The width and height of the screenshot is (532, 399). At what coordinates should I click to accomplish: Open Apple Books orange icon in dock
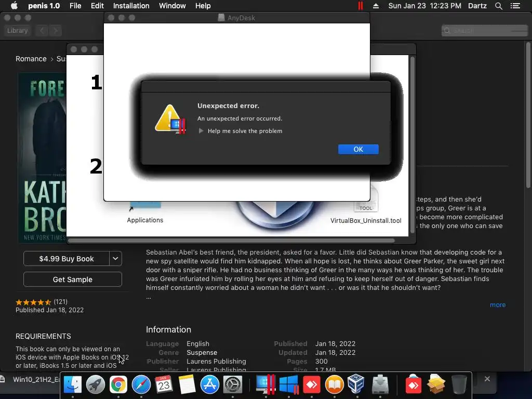pyautogui.click(x=334, y=384)
